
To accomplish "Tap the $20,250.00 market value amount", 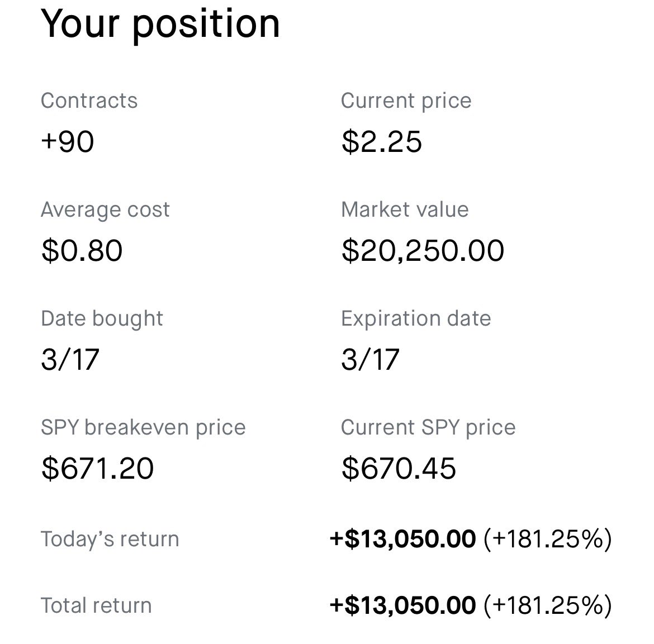I will tap(423, 250).
